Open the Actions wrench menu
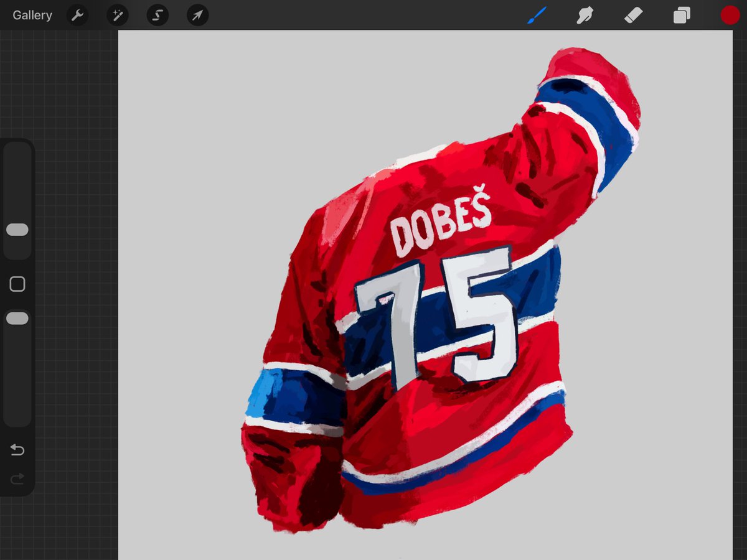The height and width of the screenshot is (560, 747). [77, 16]
